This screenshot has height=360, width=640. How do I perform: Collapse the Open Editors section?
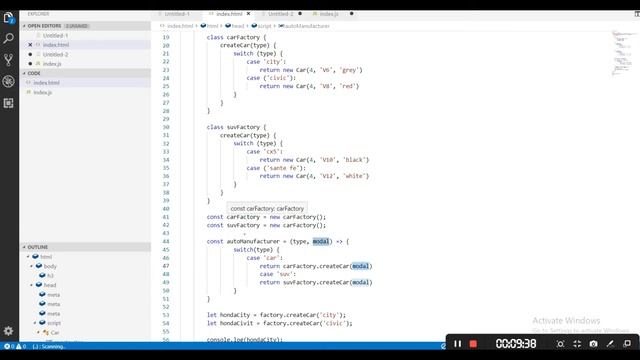[24, 26]
